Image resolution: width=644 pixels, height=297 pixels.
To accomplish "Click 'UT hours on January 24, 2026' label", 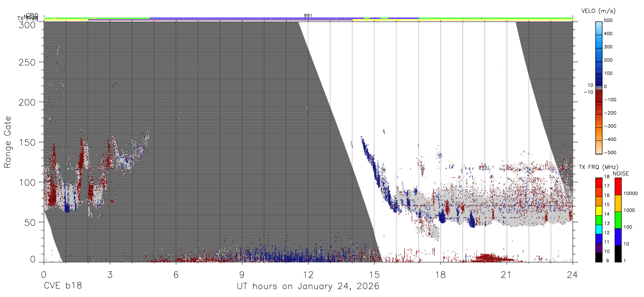I will [307, 287].
